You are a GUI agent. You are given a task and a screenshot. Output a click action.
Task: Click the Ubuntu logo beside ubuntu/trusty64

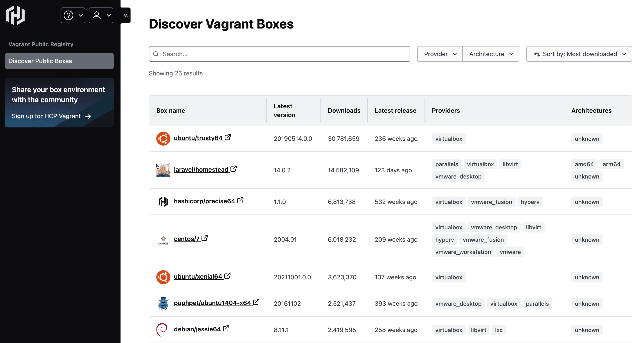163,138
